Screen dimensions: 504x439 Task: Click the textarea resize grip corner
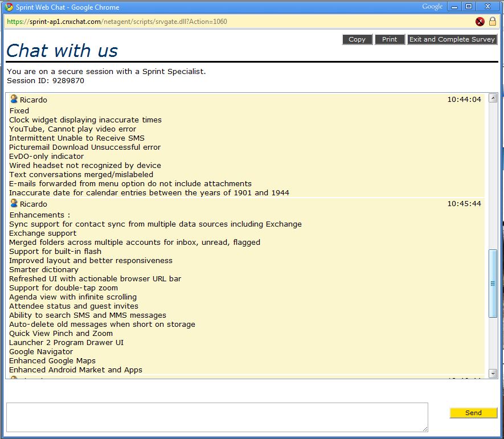(425, 429)
